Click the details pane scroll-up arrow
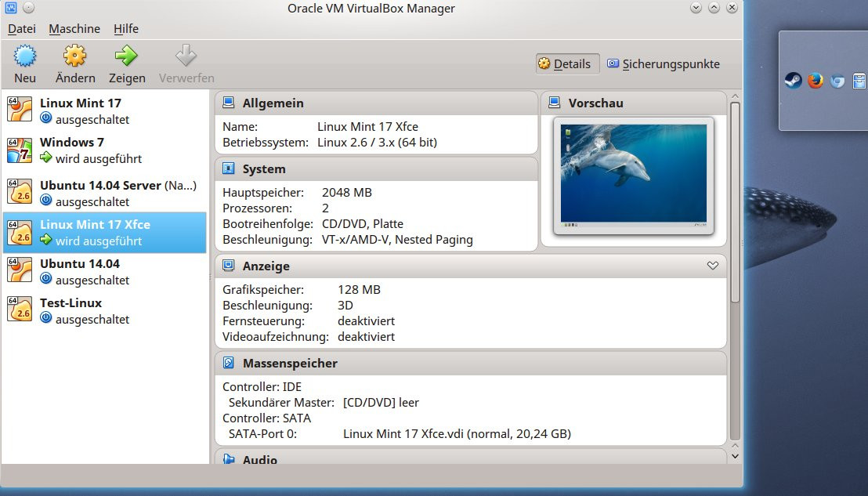868x496 pixels. [x=735, y=97]
